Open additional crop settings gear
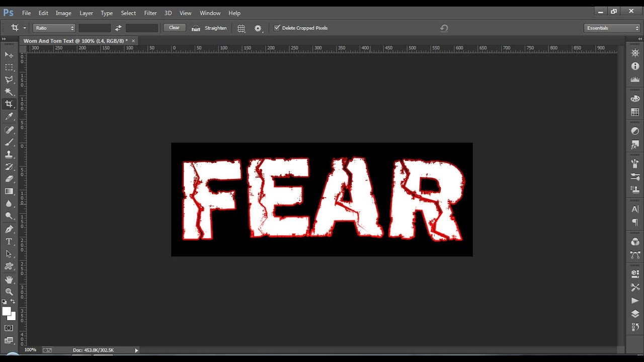This screenshot has width=644, height=362. point(259,29)
